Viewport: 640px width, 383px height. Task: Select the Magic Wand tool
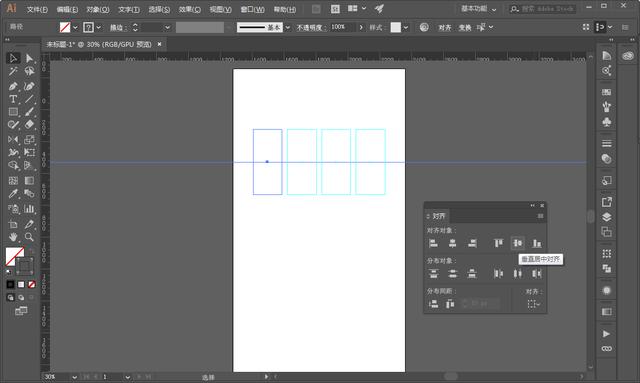click(x=13, y=71)
